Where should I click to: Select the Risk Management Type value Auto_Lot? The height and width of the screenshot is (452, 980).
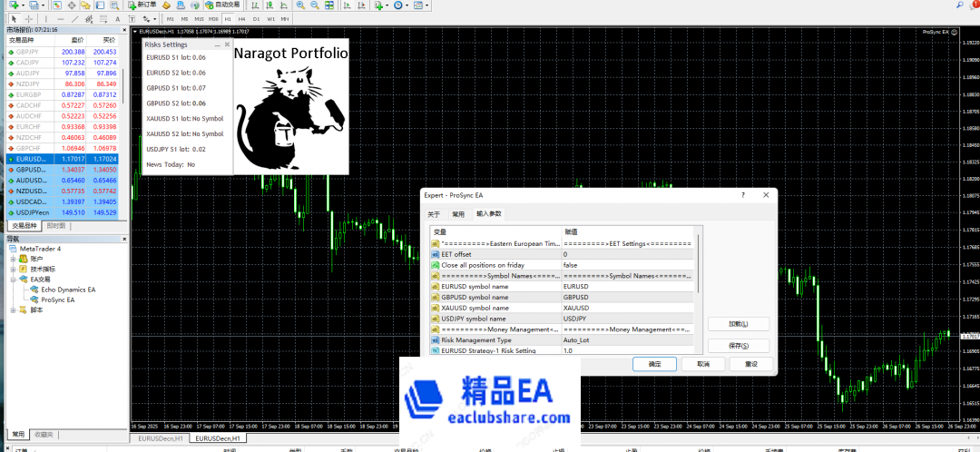[627, 340]
